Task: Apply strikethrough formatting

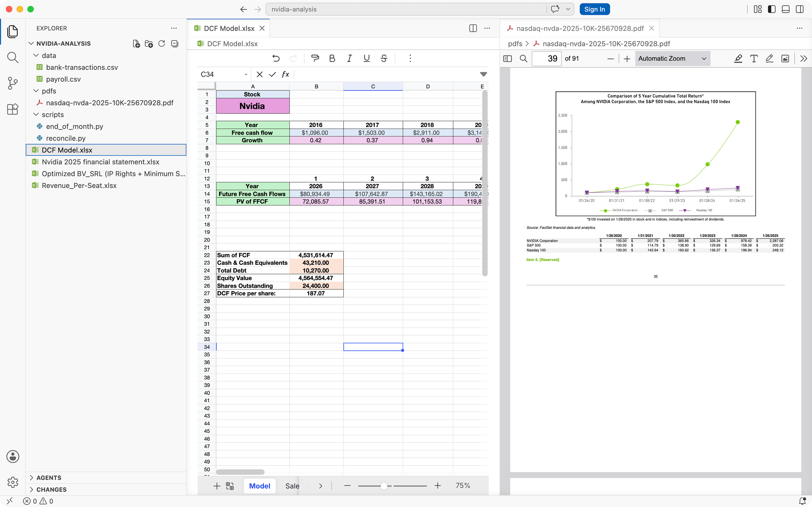Action: click(x=384, y=58)
